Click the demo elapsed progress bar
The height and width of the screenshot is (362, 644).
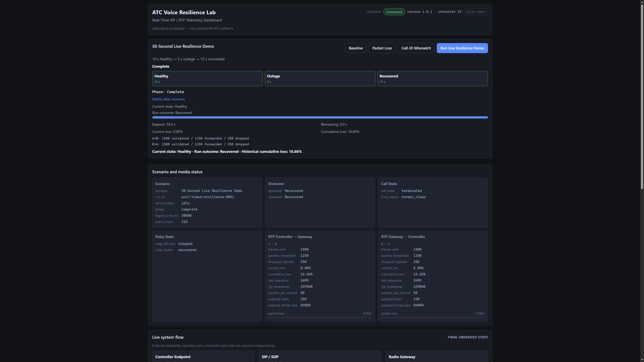point(320,117)
